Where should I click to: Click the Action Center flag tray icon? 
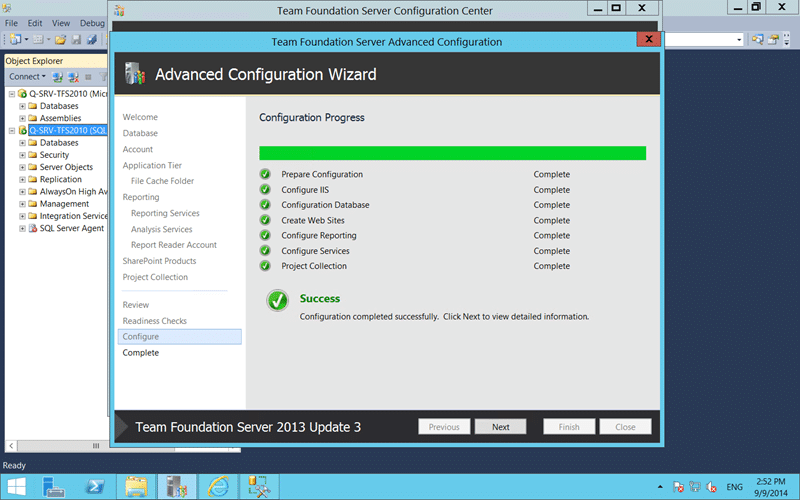[x=678, y=487]
